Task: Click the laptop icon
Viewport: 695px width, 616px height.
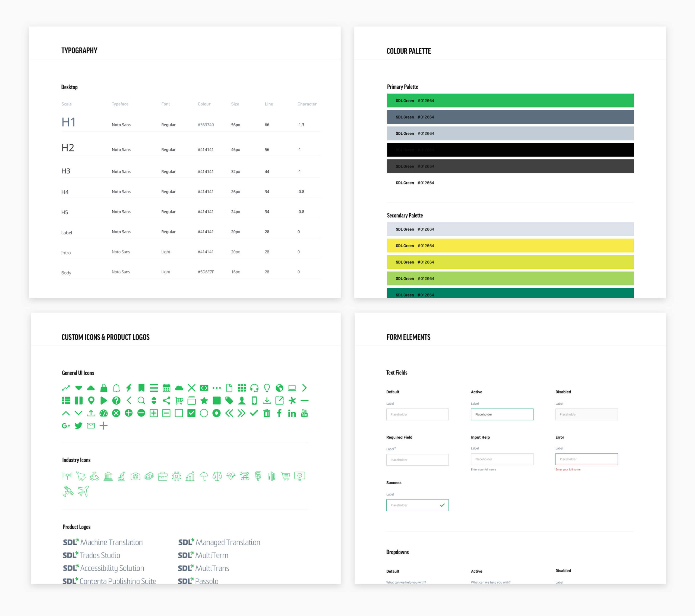Action: [x=292, y=388]
